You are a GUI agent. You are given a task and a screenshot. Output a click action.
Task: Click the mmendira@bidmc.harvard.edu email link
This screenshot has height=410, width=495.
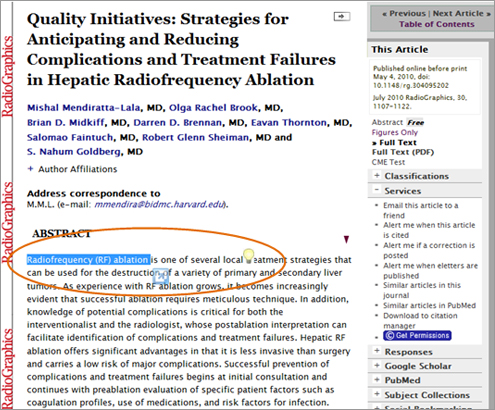[159, 204]
